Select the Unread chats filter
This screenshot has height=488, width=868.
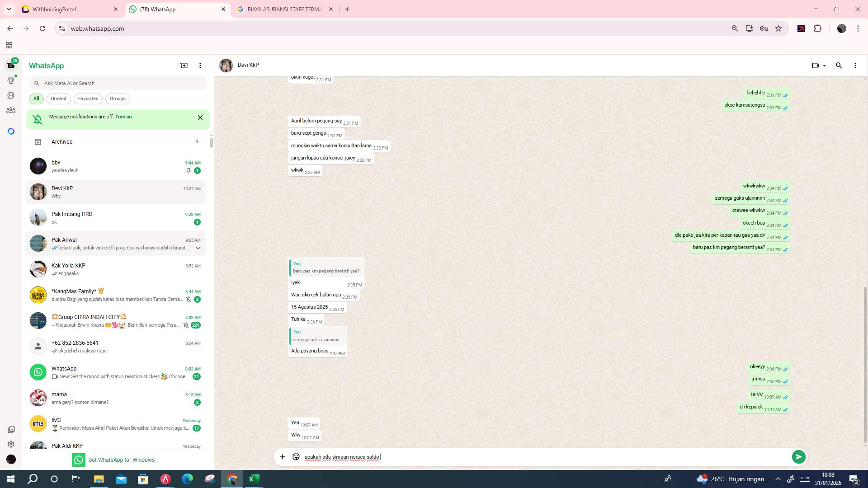point(58,99)
